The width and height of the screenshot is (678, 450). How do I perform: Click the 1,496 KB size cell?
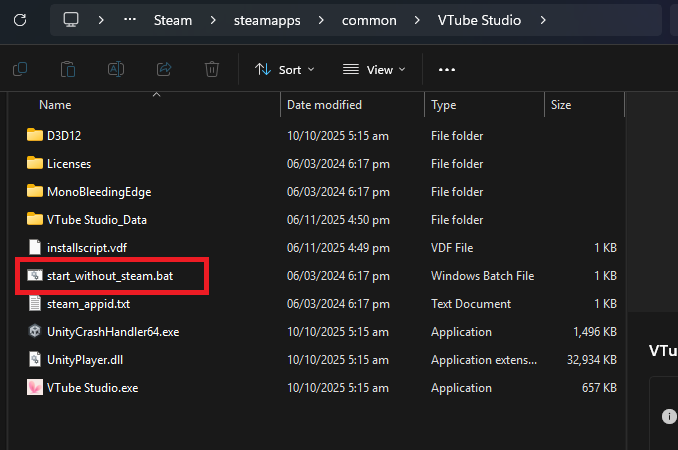[595, 332]
